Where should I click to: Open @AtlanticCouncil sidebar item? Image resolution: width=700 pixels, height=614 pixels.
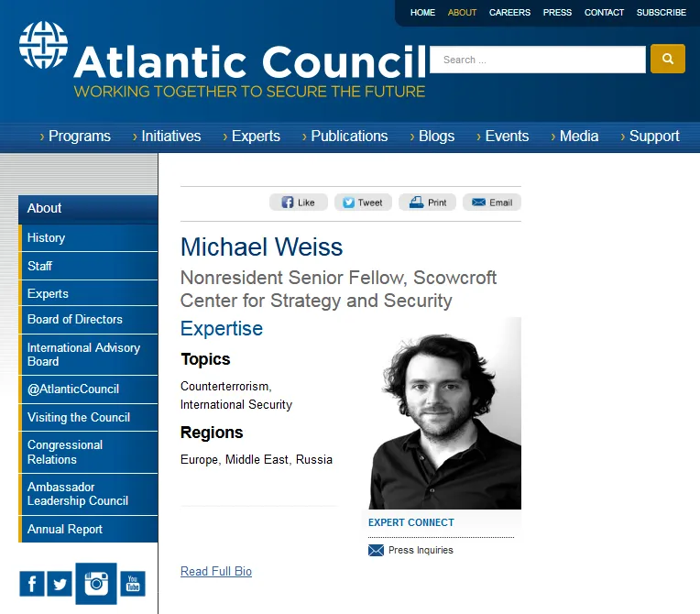coord(88,389)
